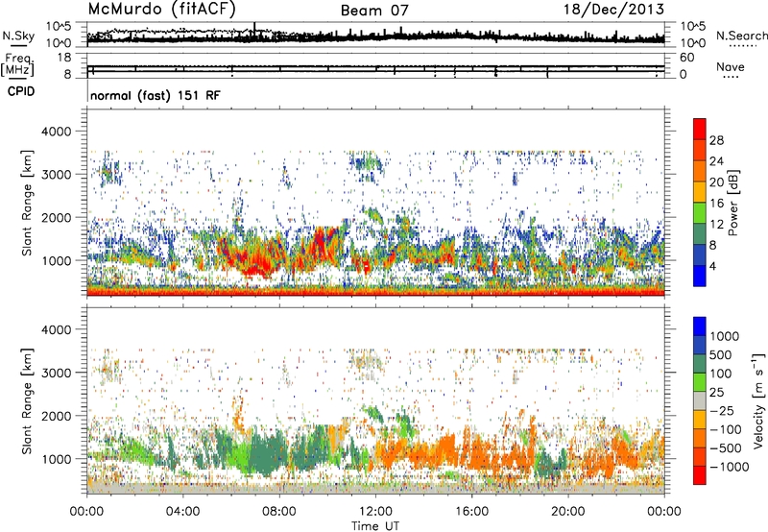Click the "-25" tick on Velocity colorbar
The width and height of the screenshot is (768, 532).
tap(720, 411)
